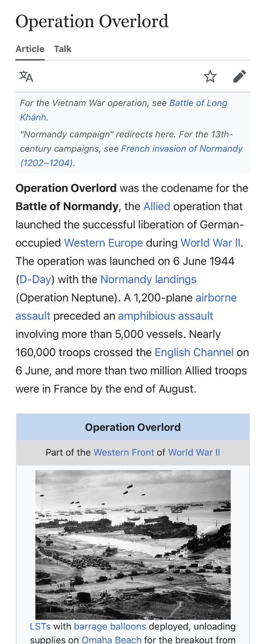This screenshot has height=644, width=259.
Task: Open the Allied link
Action: point(157,207)
